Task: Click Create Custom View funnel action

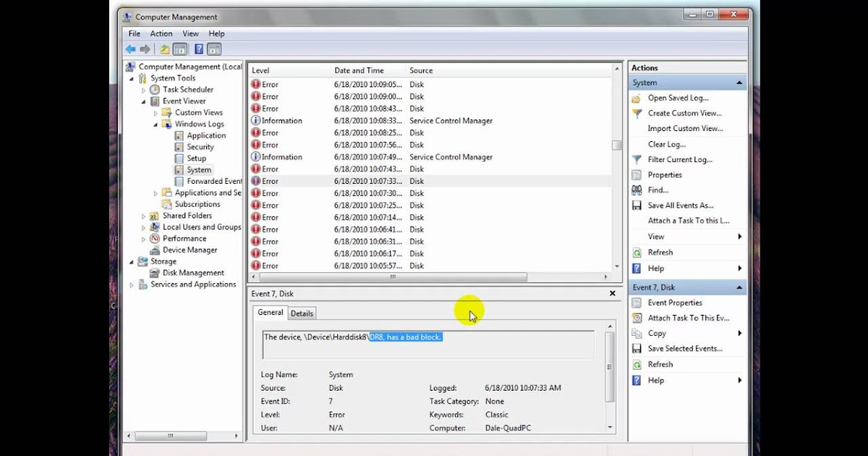Action: [x=684, y=113]
